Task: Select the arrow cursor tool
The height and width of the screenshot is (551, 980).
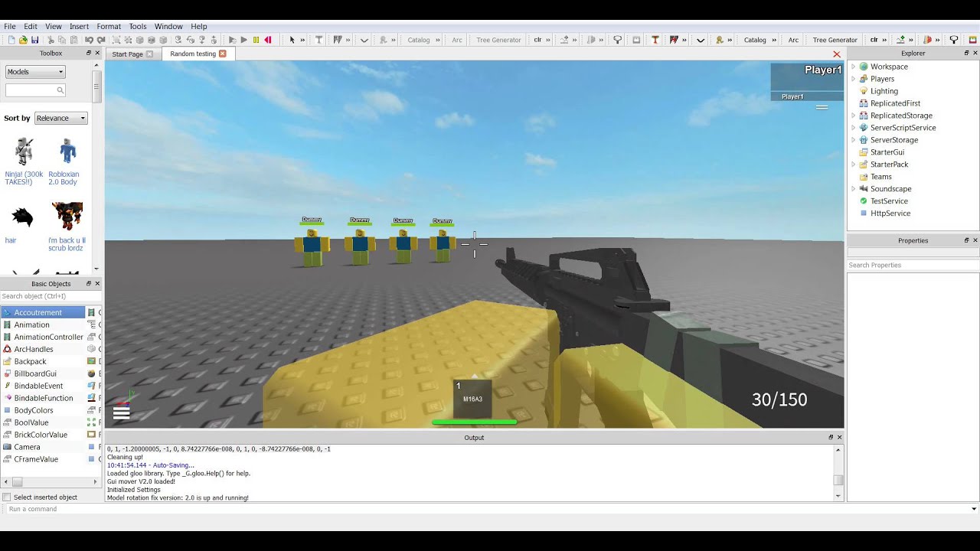Action: [292, 40]
